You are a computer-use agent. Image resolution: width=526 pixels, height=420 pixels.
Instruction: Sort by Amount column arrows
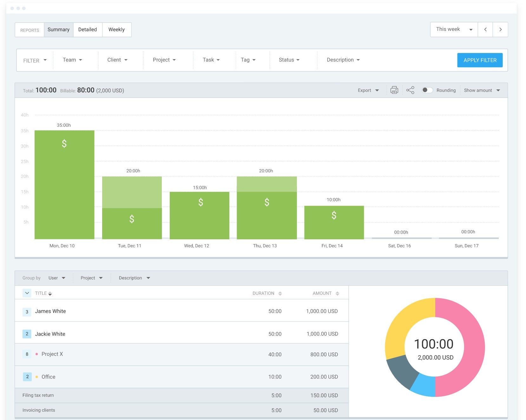coord(337,294)
